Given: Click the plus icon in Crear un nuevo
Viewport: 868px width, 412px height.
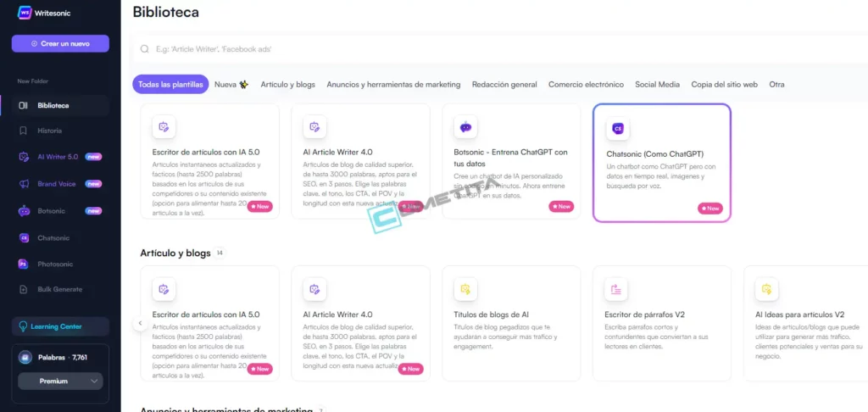Looking at the screenshot, I should click(34, 43).
